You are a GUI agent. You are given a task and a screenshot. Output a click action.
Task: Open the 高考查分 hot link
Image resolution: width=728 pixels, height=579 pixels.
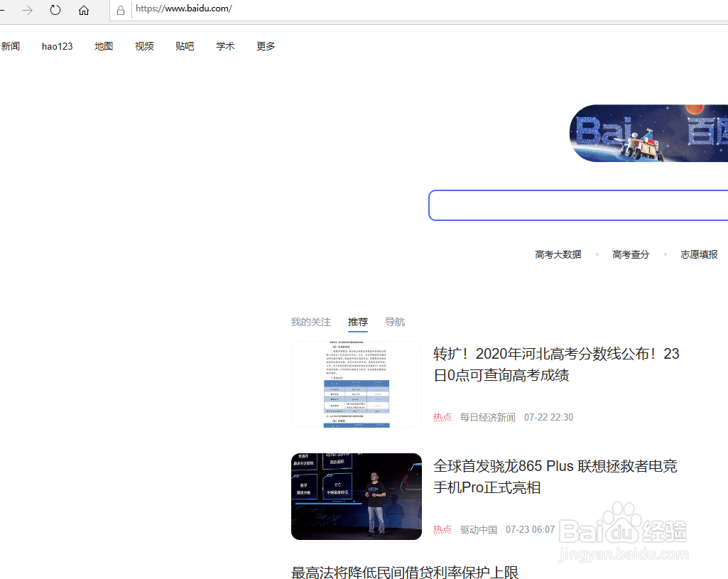[x=631, y=254]
